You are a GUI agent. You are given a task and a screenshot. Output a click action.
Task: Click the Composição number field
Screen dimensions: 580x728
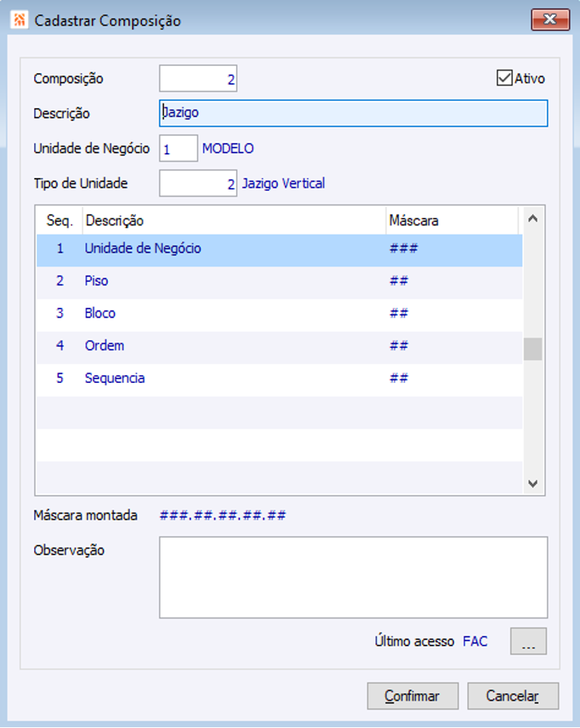pyautogui.click(x=198, y=78)
